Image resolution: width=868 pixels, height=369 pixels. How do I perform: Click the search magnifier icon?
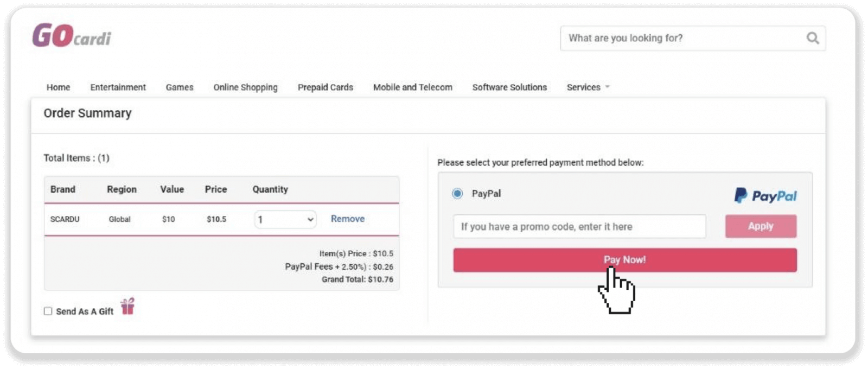click(812, 38)
